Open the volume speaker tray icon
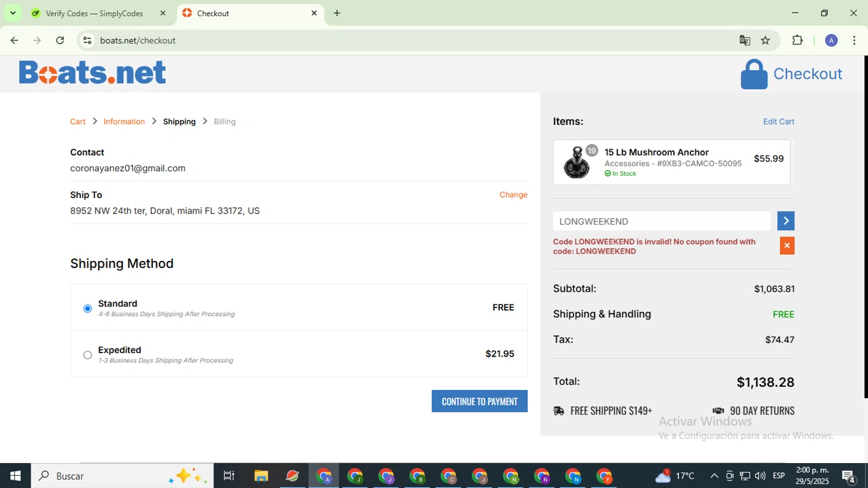 760,476
